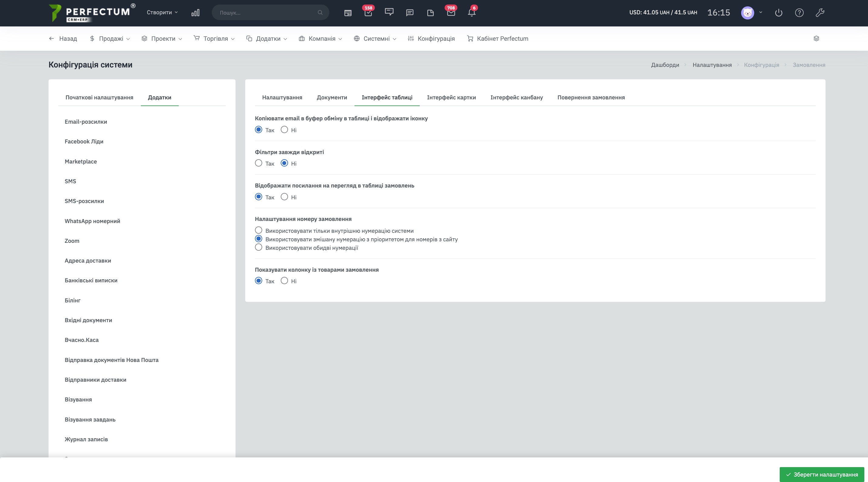Open the calendar icon in the header
This screenshot has width=868, height=482.
tap(348, 13)
